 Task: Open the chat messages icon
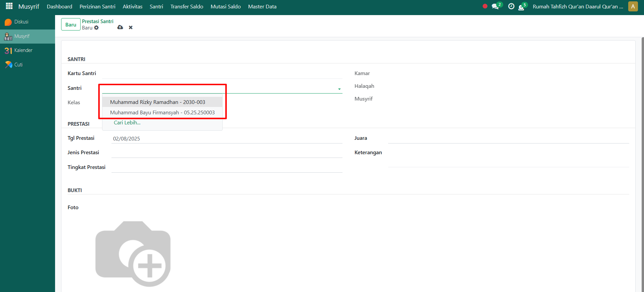pyautogui.click(x=495, y=6)
